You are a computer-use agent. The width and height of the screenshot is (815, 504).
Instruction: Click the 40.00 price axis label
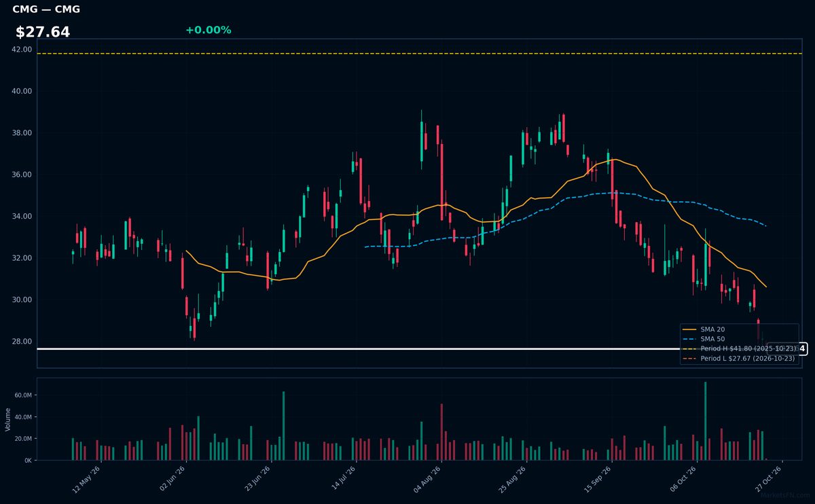[x=21, y=91]
